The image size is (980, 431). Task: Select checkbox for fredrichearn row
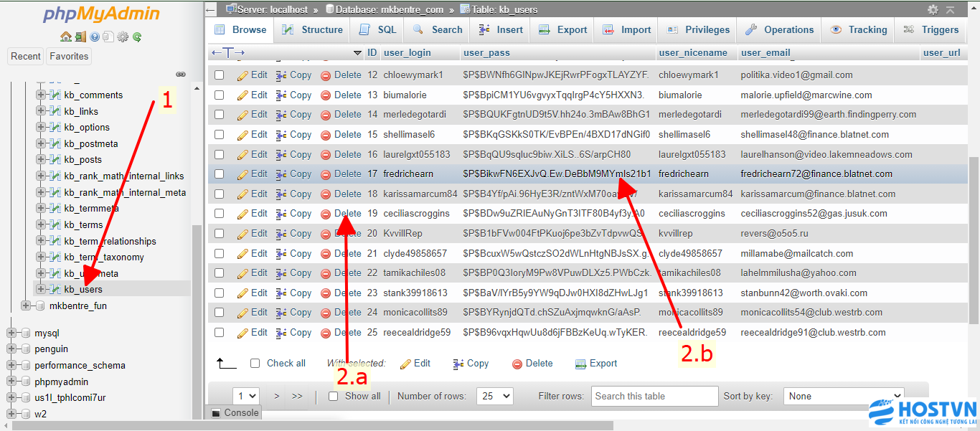coord(220,174)
